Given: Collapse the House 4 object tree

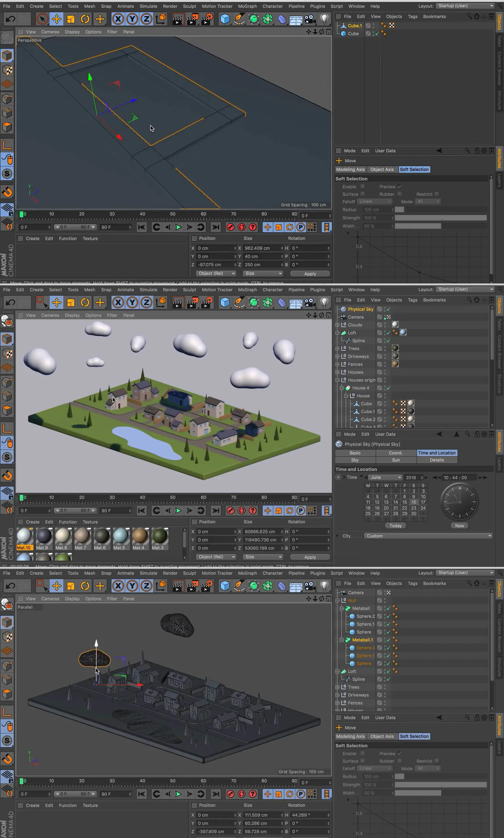Looking at the screenshot, I should (342, 388).
